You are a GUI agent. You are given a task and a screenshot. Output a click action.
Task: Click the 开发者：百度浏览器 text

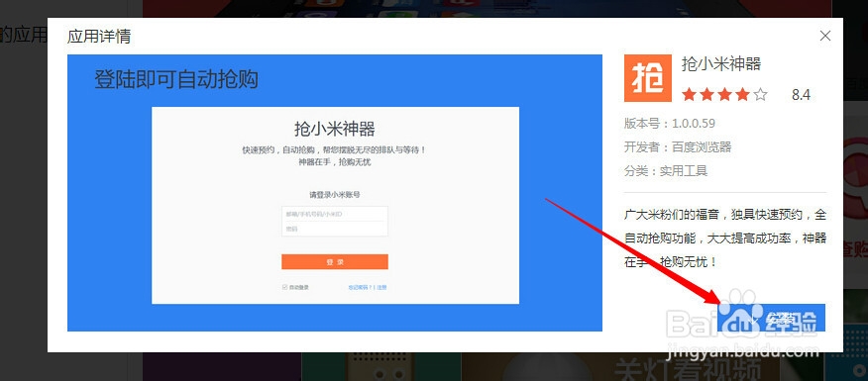(x=678, y=147)
